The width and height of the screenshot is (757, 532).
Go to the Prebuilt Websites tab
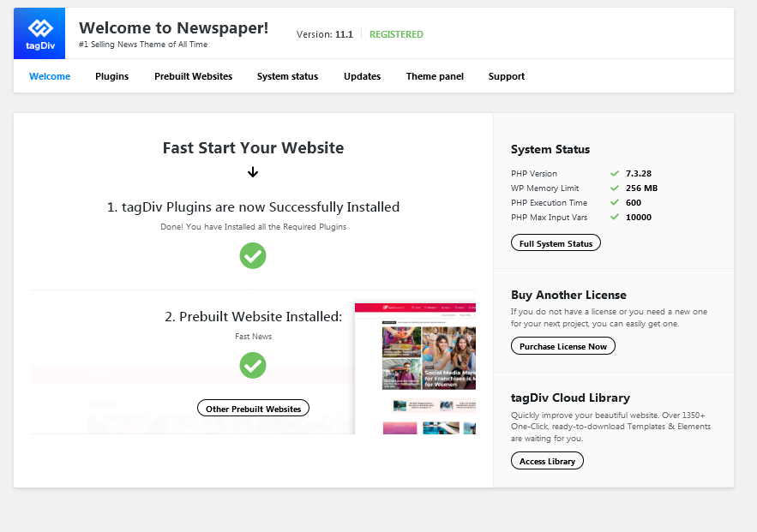point(193,76)
